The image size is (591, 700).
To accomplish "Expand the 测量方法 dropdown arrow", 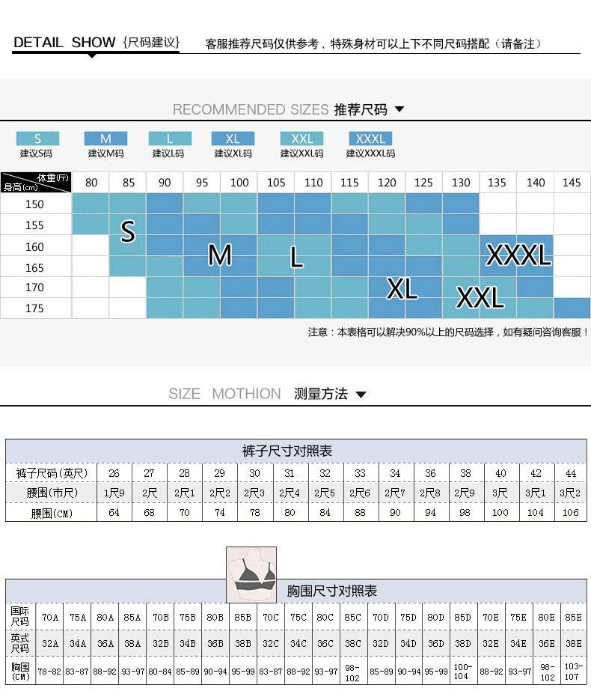I will tap(361, 395).
